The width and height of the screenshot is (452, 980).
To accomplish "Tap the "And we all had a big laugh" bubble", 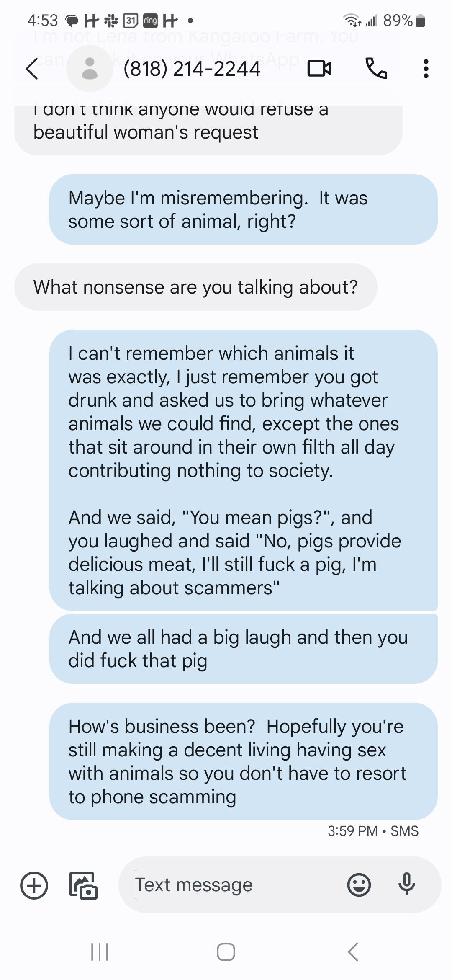I will [243, 649].
